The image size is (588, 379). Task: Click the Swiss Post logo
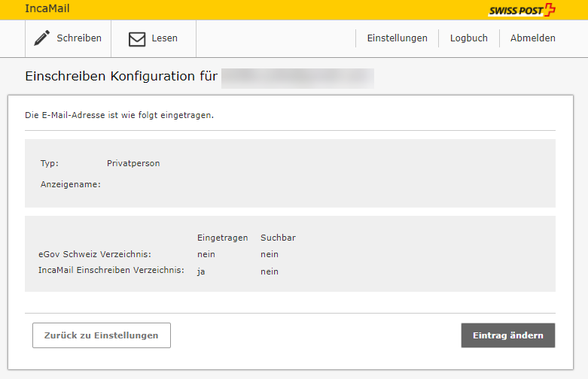click(x=522, y=10)
